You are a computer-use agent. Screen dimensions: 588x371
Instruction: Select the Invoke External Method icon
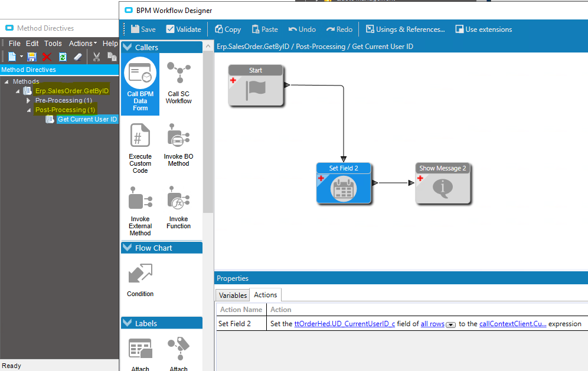(x=141, y=211)
